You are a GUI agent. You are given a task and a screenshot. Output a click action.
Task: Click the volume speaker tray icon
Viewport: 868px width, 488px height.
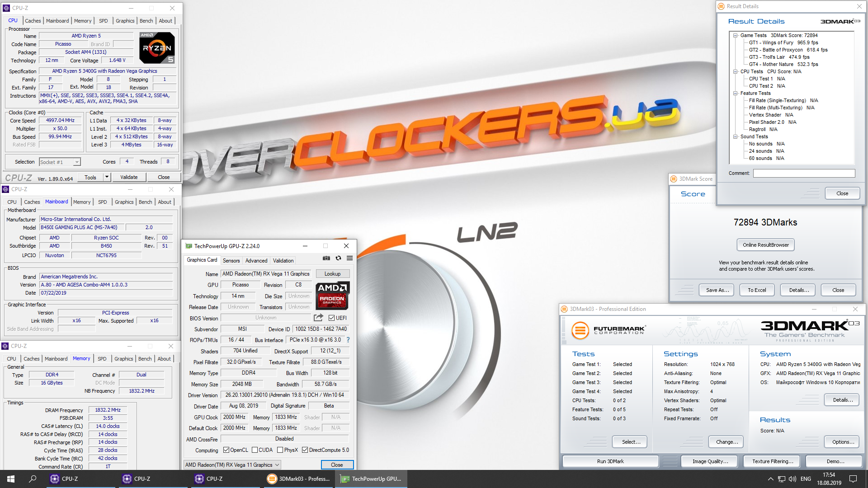point(793,479)
